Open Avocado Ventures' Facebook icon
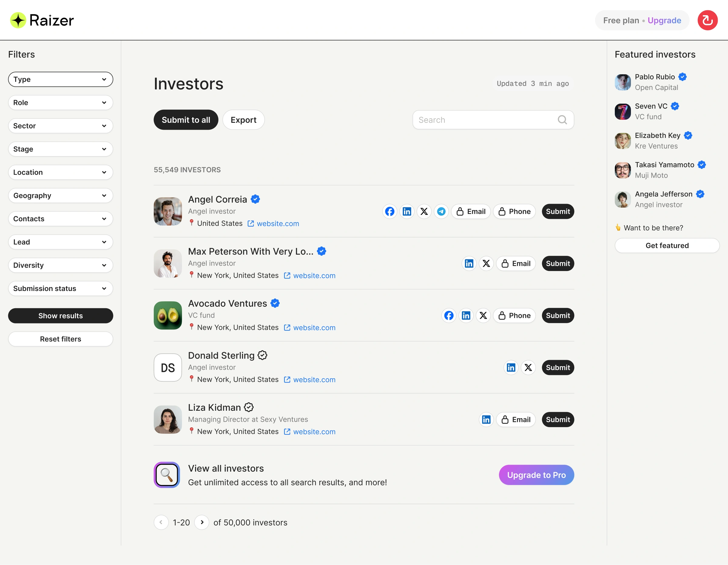728x565 pixels. [449, 316]
